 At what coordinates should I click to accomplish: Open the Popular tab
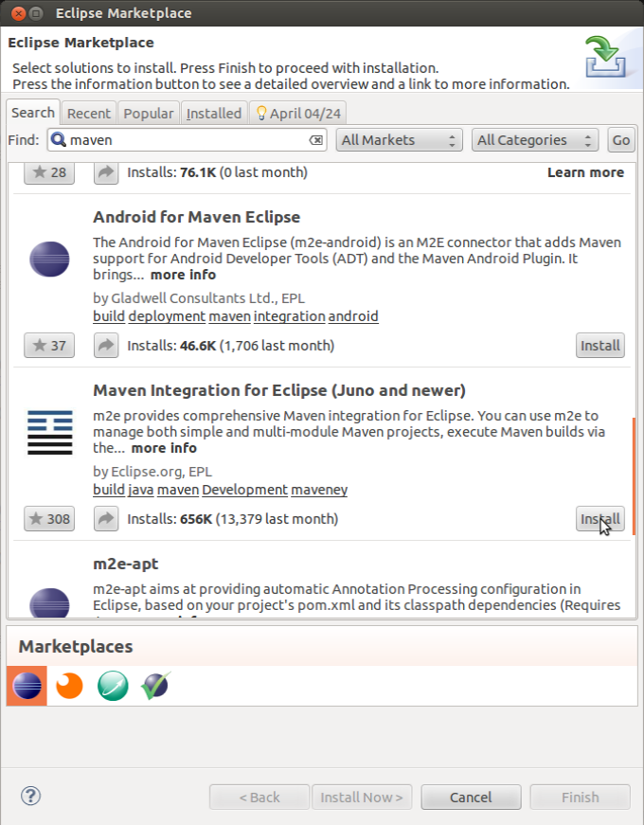149,113
